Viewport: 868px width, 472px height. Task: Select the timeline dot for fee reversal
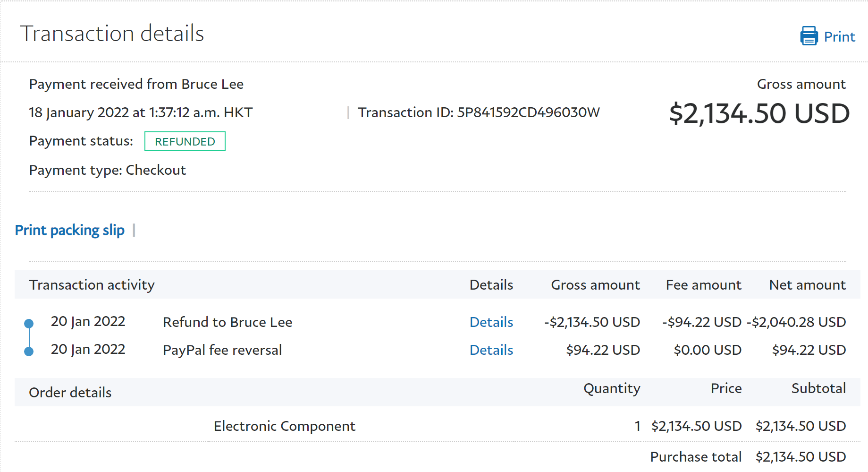[29, 352]
